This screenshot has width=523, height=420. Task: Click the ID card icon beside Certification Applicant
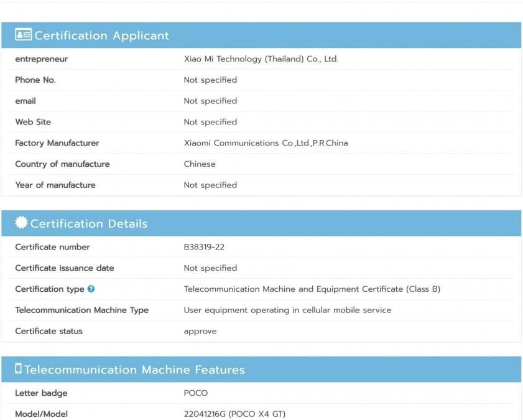(23, 35)
